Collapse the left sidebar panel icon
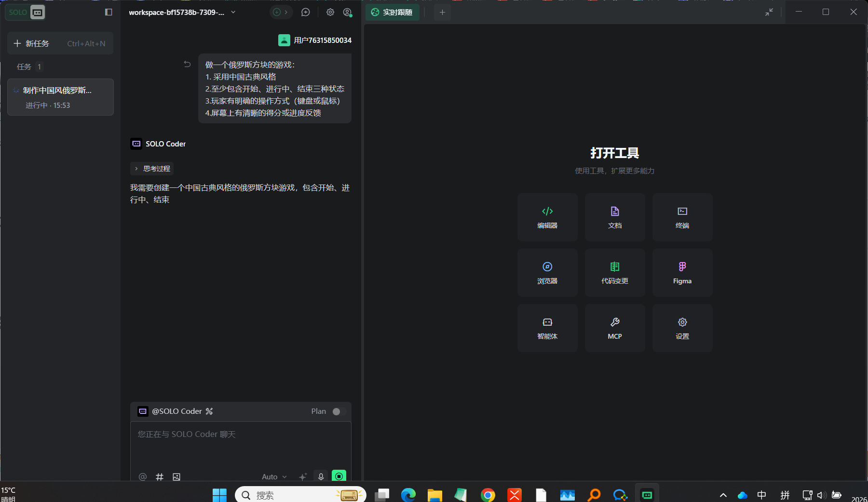The height and width of the screenshot is (502, 868). [108, 12]
